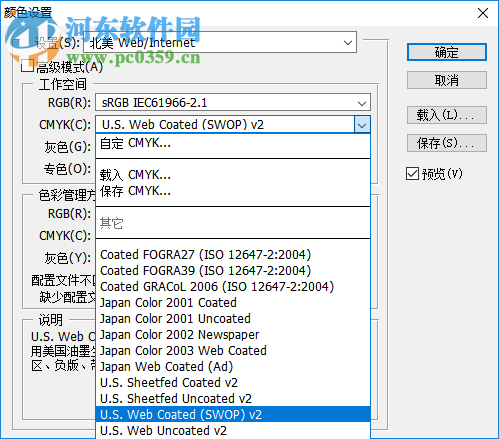Choose 保存 CMYK... from the list
The image size is (499, 439).
pos(233,191)
